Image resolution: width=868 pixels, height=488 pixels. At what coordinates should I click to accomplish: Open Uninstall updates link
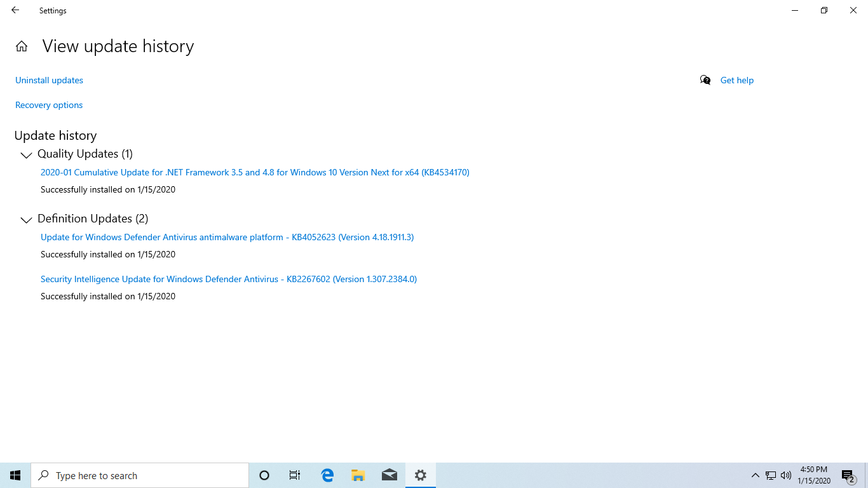click(x=49, y=80)
